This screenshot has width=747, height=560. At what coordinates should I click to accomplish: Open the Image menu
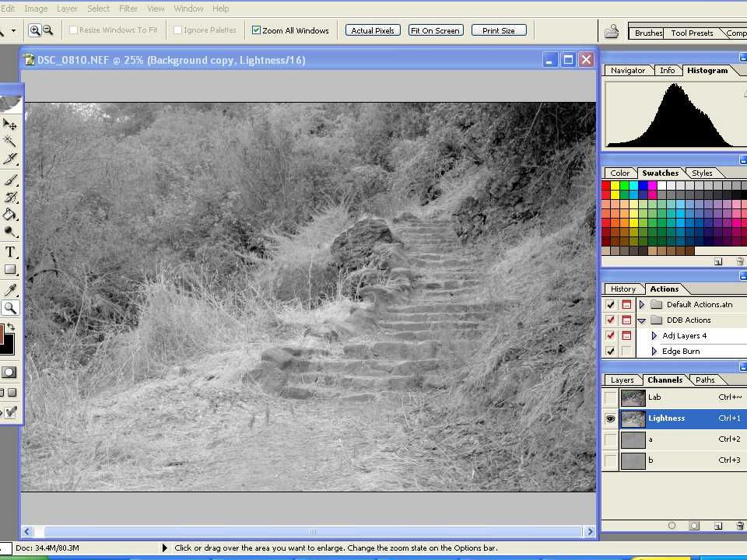[36, 9]
